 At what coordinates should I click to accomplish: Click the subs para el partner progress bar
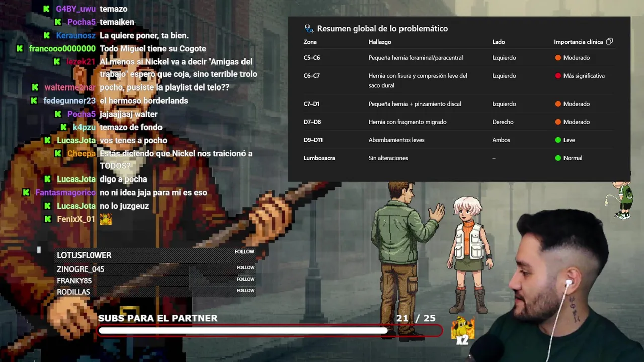click(270, 331)
